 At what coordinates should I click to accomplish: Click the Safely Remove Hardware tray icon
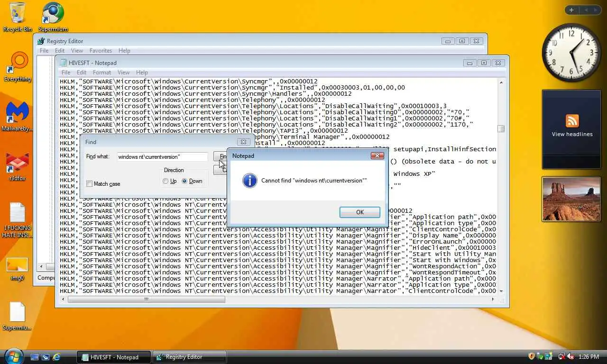(x=540, y=356)
